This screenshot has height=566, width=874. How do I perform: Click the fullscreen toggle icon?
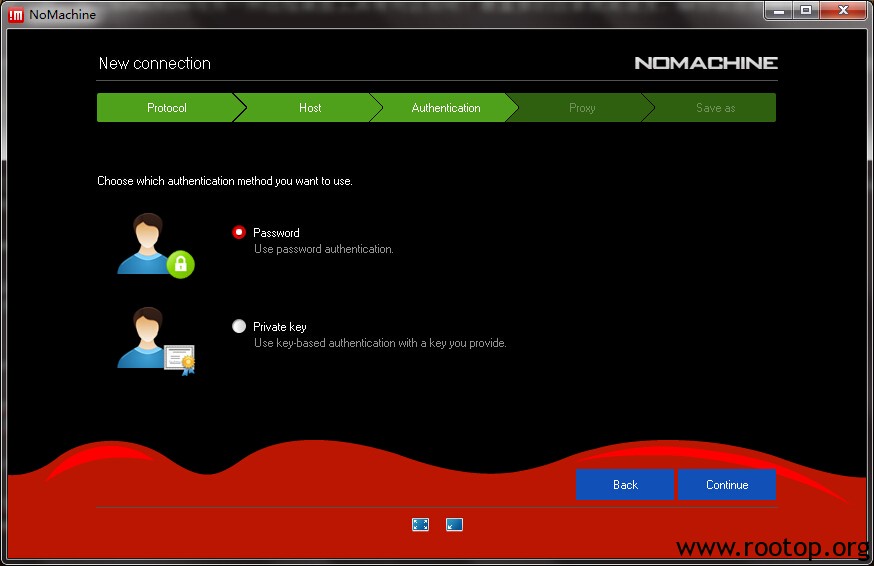[x=420, y=525]
